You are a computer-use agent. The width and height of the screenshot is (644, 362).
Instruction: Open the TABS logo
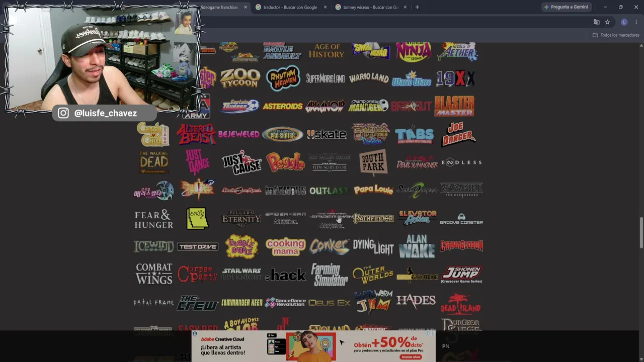[x=414, y=135]
